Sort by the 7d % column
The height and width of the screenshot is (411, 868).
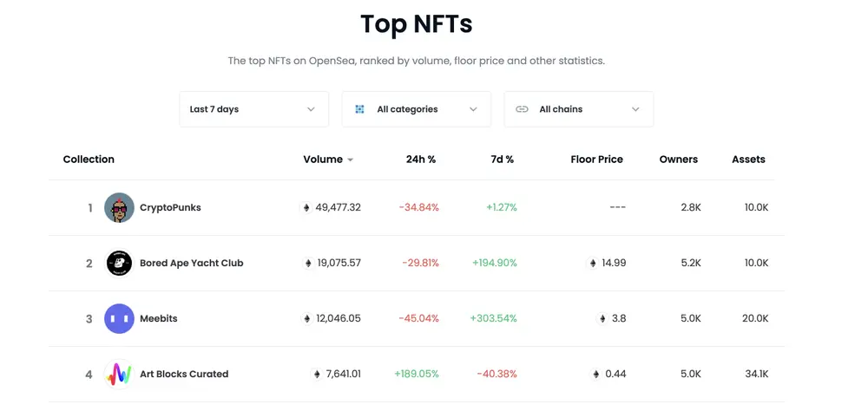[502, 160]
